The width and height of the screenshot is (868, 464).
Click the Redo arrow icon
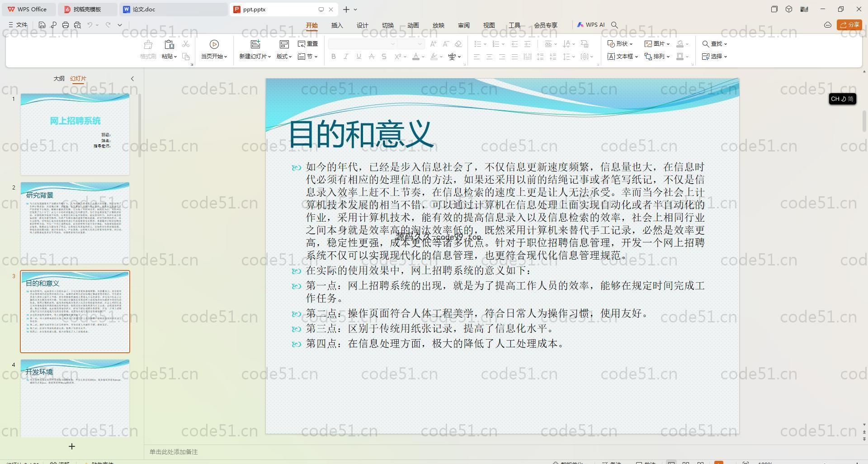coord(108,25)
